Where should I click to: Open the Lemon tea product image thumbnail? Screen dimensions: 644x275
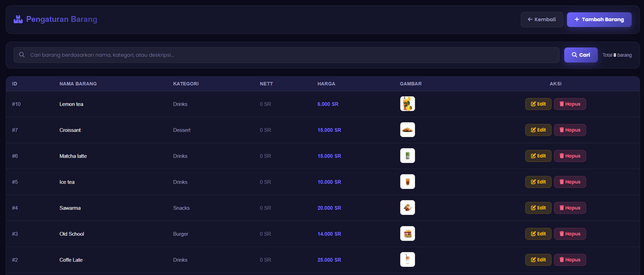[x=407, y=104]
